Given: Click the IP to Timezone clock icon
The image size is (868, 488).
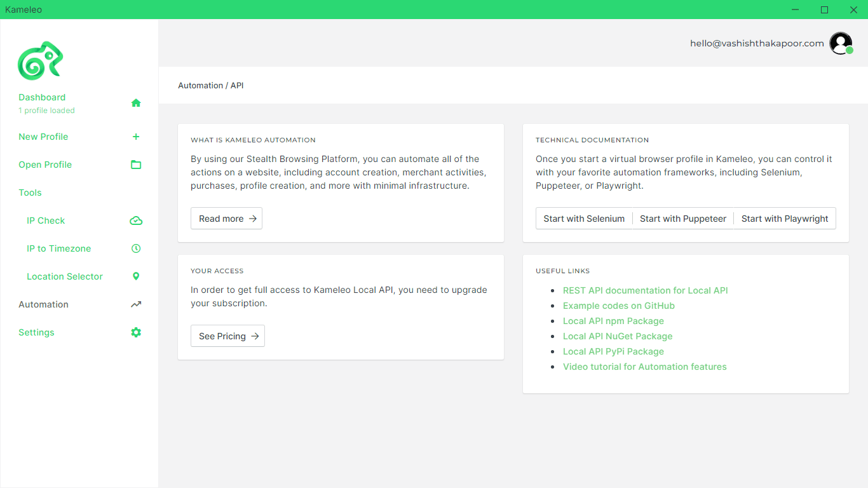Looking at the screenshot, I should pos(136,248).
